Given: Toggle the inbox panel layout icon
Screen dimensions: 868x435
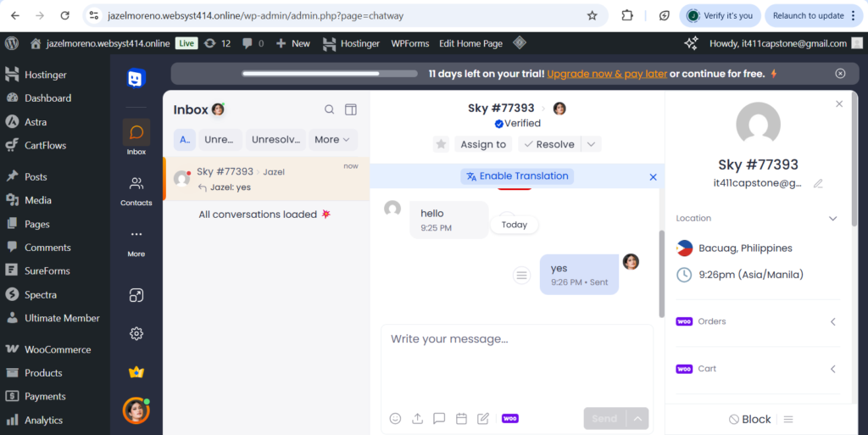Looking at the screenshot, I should [351, 109].
